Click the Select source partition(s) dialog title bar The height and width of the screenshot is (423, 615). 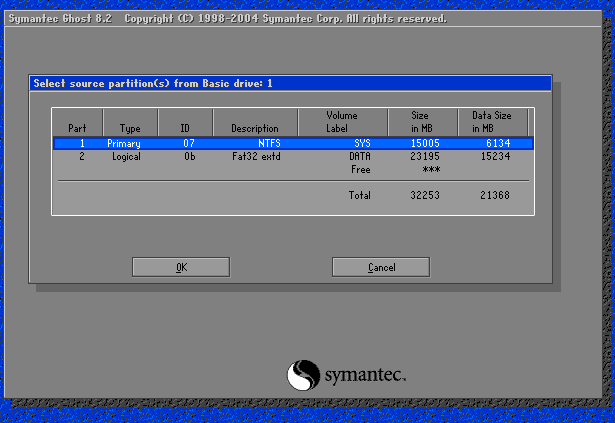(290, 83)
